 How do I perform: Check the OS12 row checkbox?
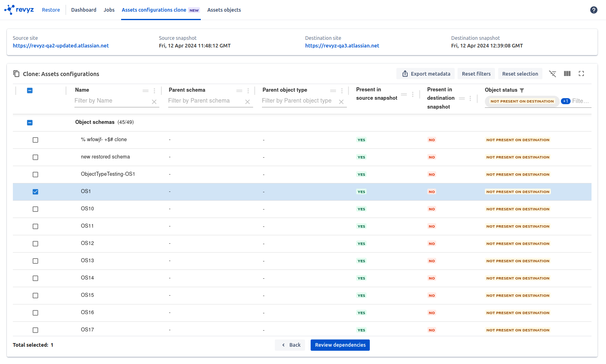tap(35, 244)
